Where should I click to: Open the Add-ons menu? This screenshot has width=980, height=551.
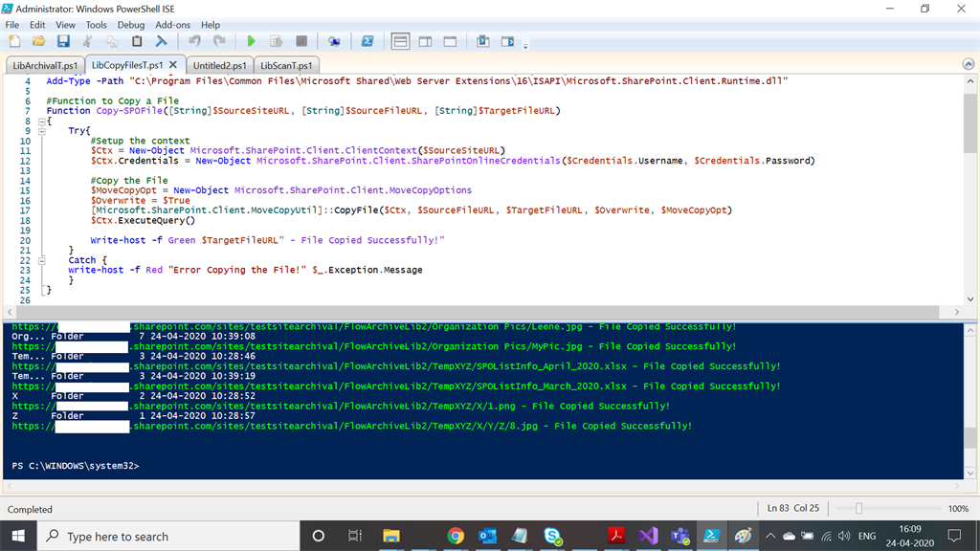click(172, 25)
